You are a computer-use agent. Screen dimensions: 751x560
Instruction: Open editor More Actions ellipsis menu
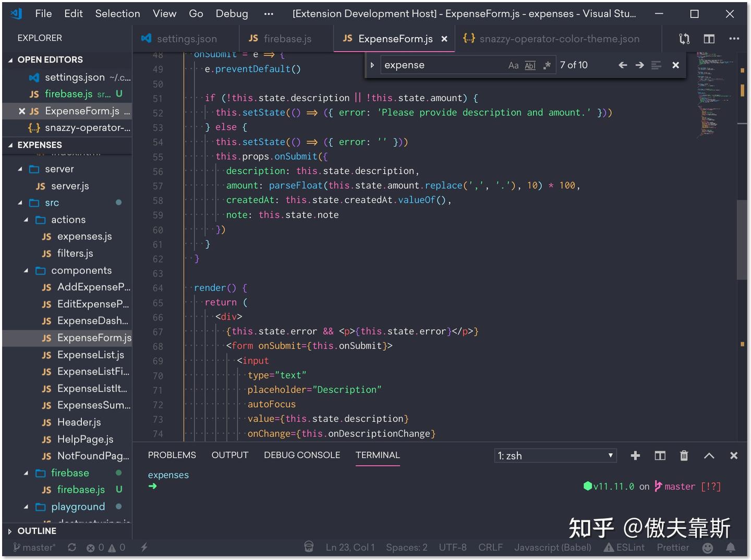coord(734,39)
